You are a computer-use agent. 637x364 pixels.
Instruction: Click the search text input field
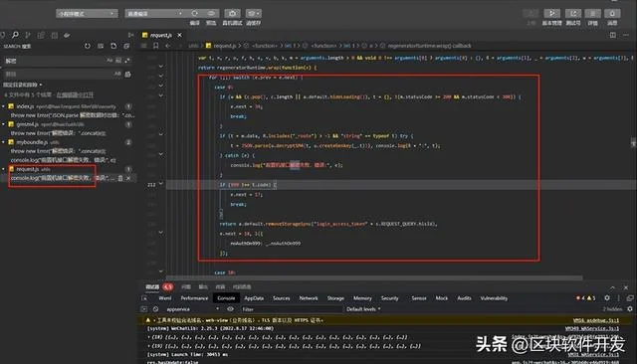point(54,61)
